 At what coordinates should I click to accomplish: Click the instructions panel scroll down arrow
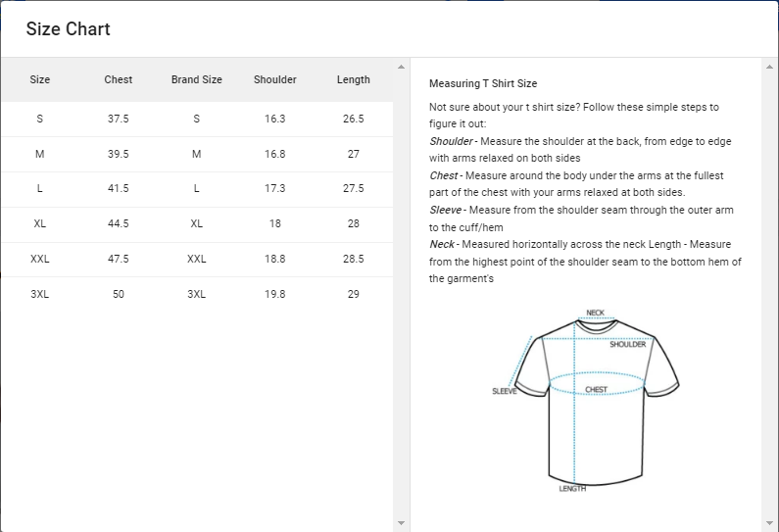(770, 522)
